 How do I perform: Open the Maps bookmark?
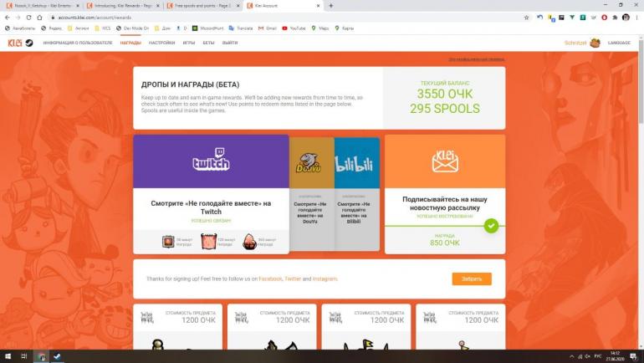[x=320, y=28]
